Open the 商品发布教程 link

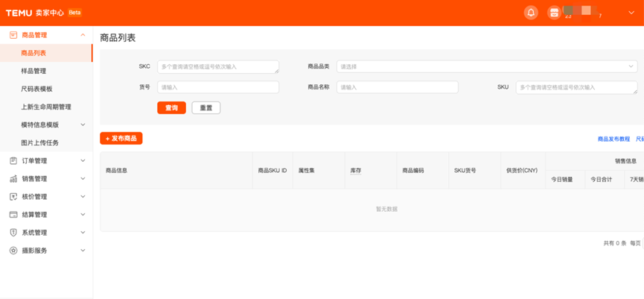[613, 139]
